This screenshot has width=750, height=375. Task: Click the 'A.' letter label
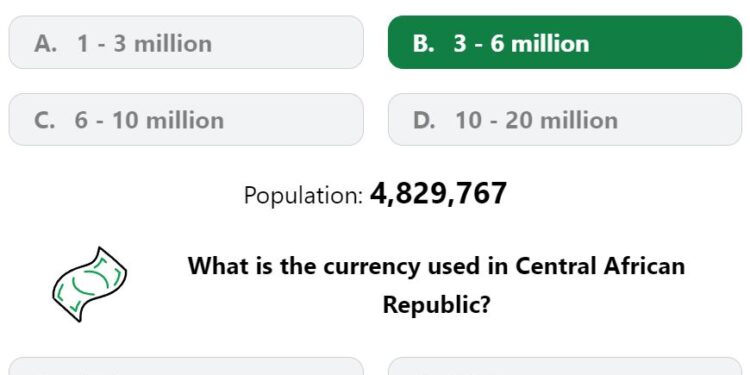click(x=45, y=44)
